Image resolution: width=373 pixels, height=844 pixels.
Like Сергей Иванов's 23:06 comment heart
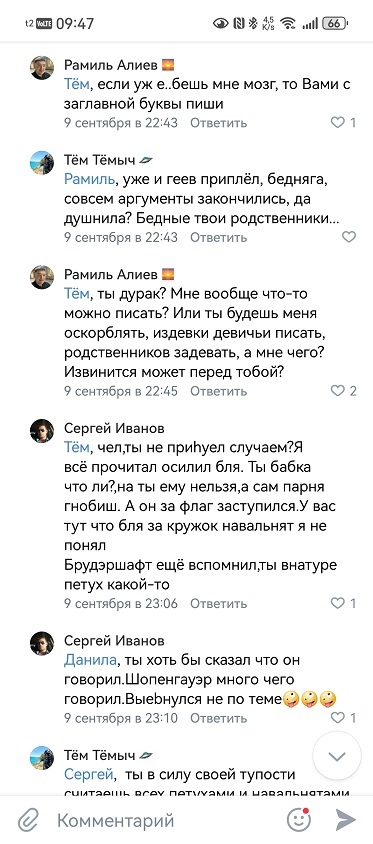click(337, 603)
